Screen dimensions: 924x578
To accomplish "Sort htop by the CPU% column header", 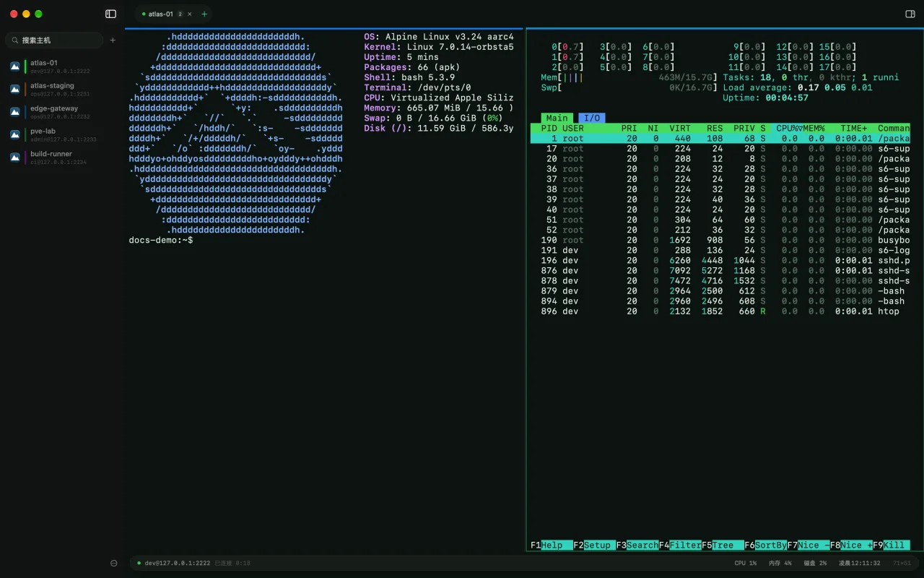I will [x=789, y=128].
